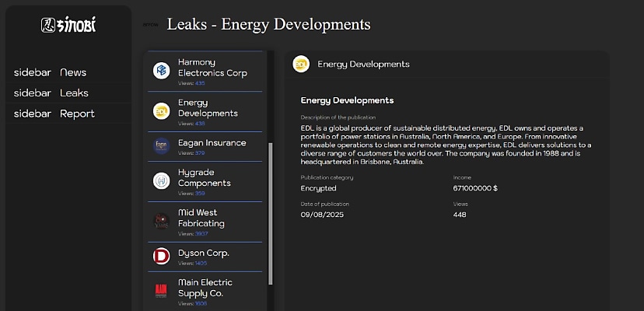Viewport: 644px width, 311px height.
Task: Open the Sinobi logo home link
Action: [x=68, y=25]
